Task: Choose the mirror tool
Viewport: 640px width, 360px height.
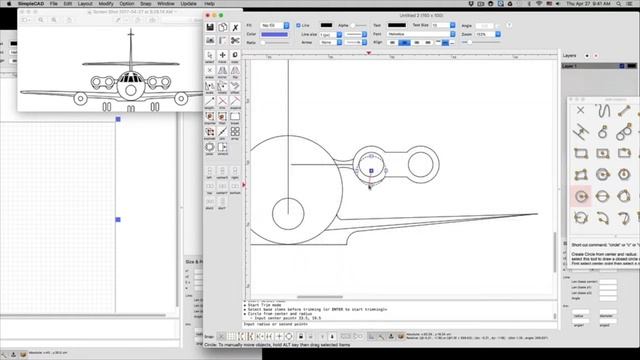Action: pyautogui.click(x=222, y=70)
